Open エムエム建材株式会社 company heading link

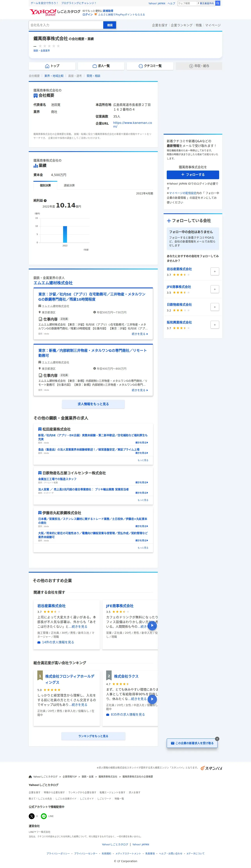pyautogui.click(x=53, y=283)
